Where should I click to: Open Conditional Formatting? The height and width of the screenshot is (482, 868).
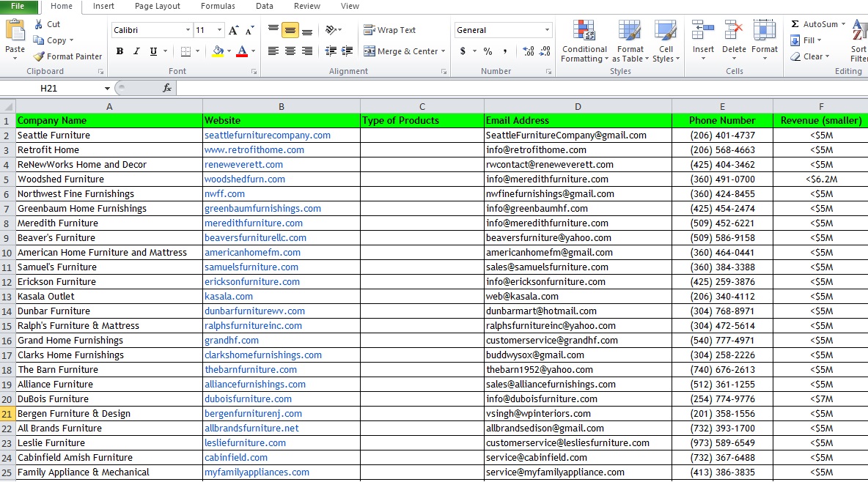584,42
